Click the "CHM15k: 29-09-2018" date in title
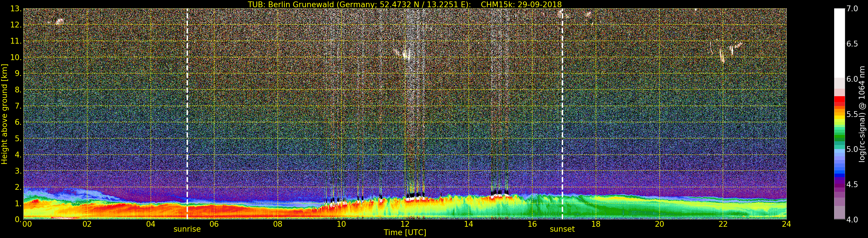This screenshot has width=868, height=238. pyautogui.click(x=521, y=4)
